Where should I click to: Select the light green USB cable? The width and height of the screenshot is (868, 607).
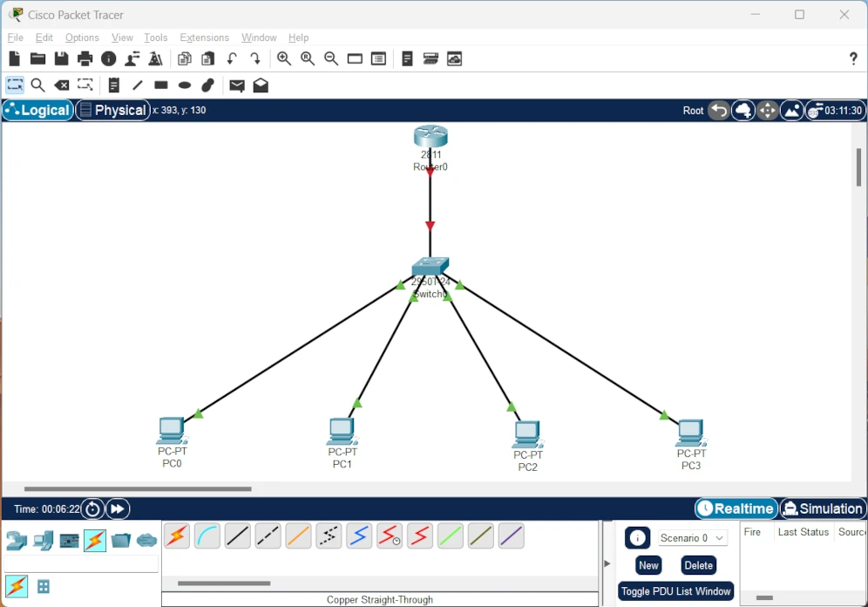tap(450, 536)
